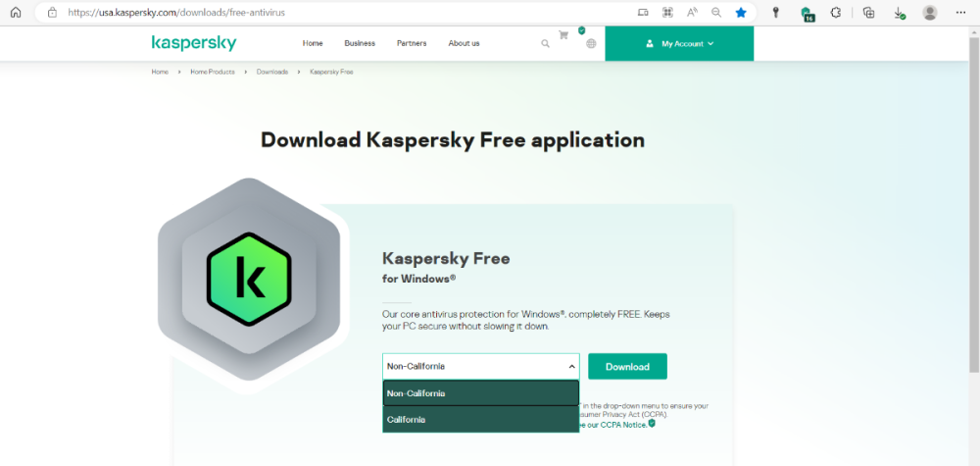Click the Kaspersky Free hexagon product image
This screenshot has width=980, height=466.
point(249,280)
